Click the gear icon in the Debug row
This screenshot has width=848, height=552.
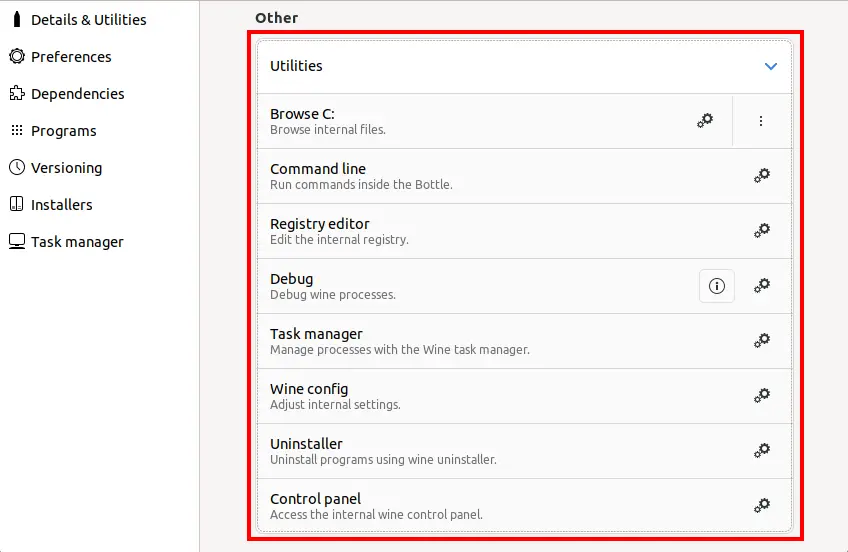coord(762,285)
